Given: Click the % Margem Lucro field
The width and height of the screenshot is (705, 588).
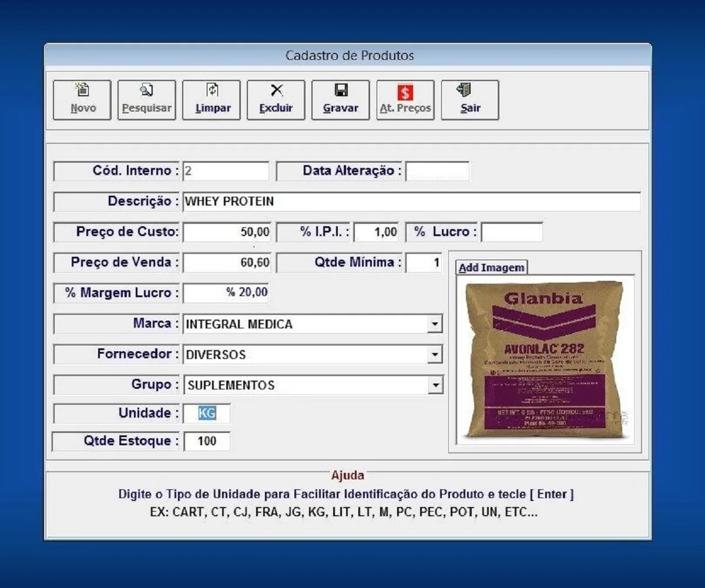Looking at the screenshot, I should 226,293.
